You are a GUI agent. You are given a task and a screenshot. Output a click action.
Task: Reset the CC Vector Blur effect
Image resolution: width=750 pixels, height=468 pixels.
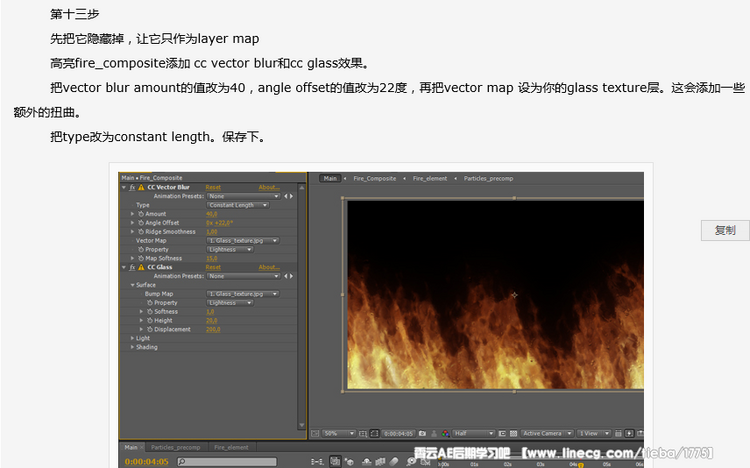point(213,187)
